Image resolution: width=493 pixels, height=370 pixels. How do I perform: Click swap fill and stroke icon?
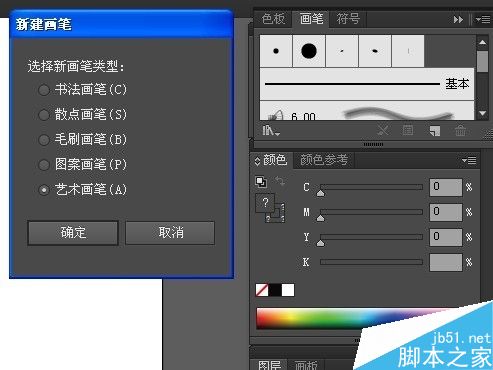[279, 181]
